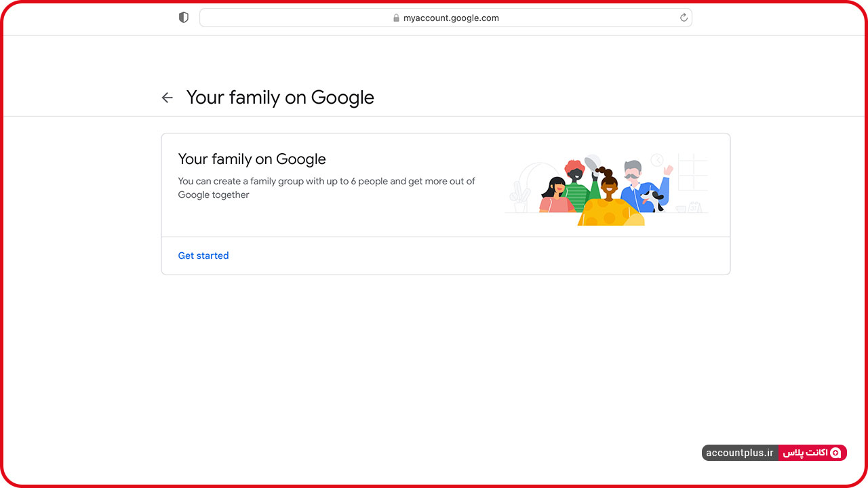
Task: Click the Get started link
Action: click(x=203, y=256)
